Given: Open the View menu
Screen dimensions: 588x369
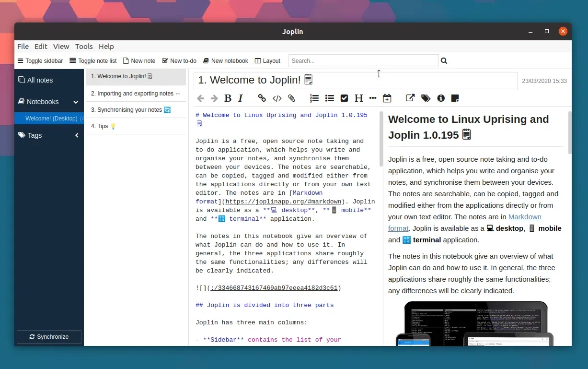Looking at the screenshot, I should pyautogui.click(x=61, y=47).
